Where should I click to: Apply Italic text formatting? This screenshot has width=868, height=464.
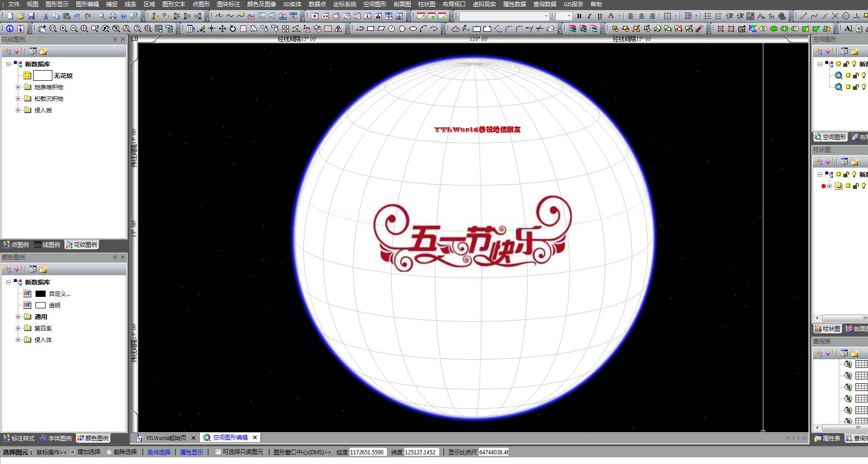pyautogui.click(x=590, y=16)
